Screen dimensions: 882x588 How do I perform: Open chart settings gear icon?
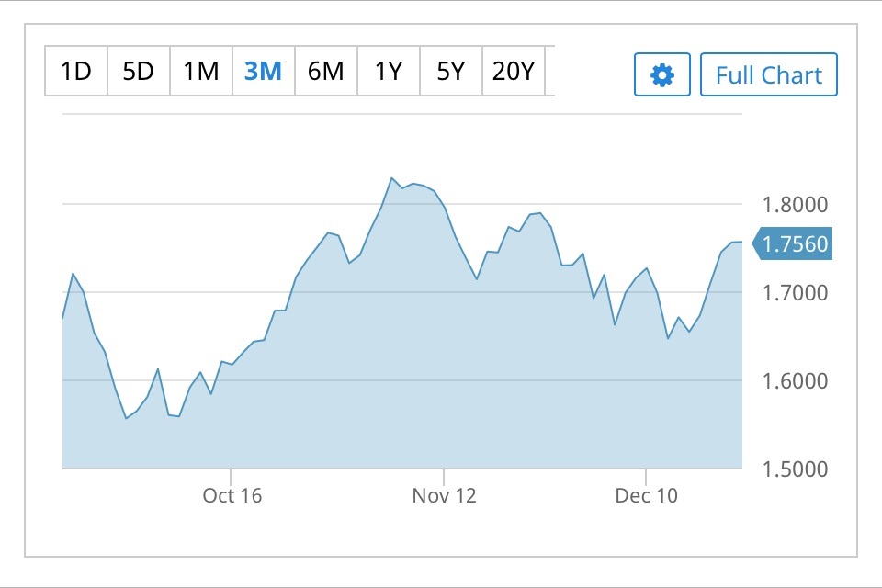[x=661, y=74]
